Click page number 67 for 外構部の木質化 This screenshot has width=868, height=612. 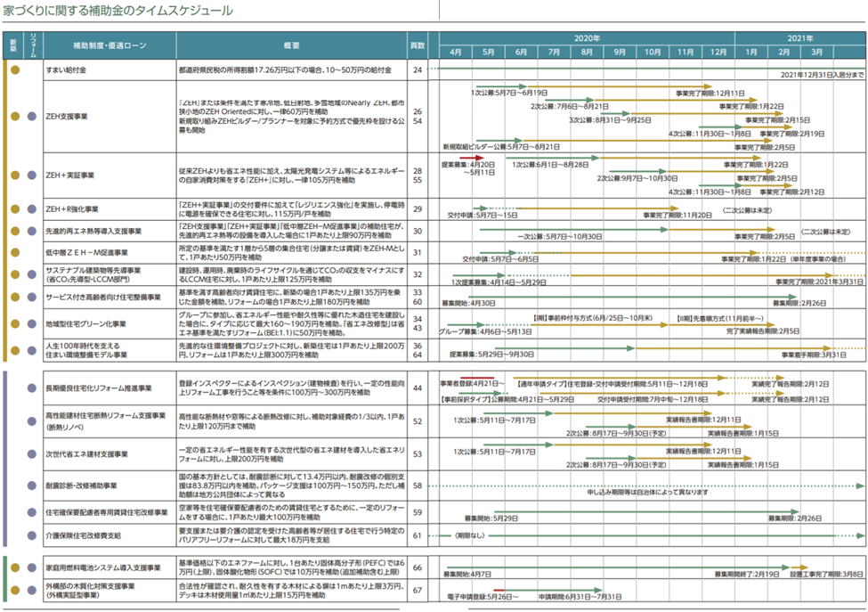(x=418, y=591)
